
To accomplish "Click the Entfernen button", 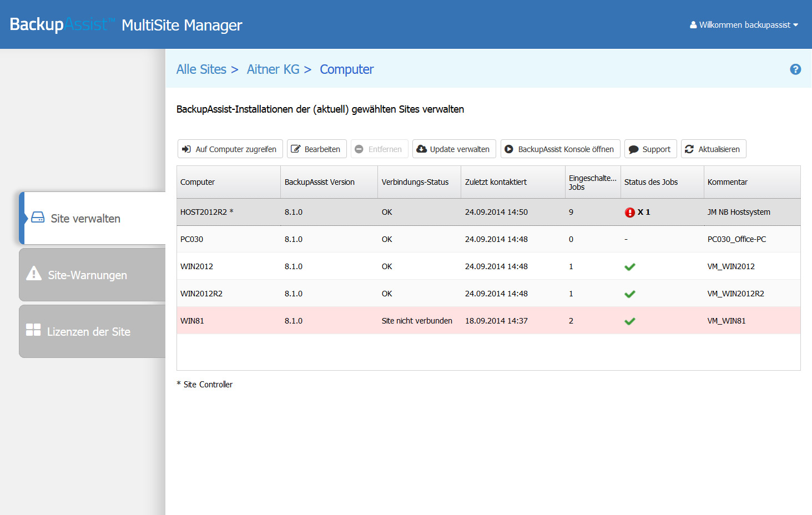I will click(380, 149).
